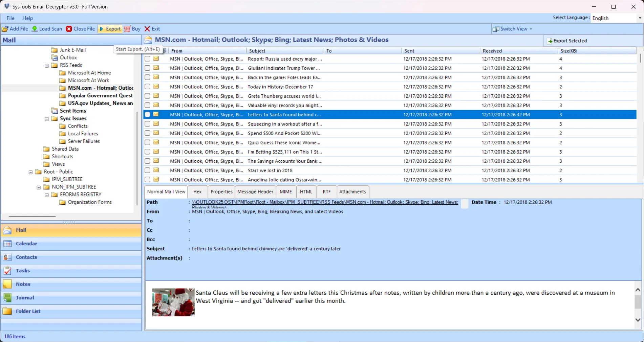Screen dimensions: 644x342
Task: Click the Junk E-Mail folder icon
Action: [x=54, y=50]
